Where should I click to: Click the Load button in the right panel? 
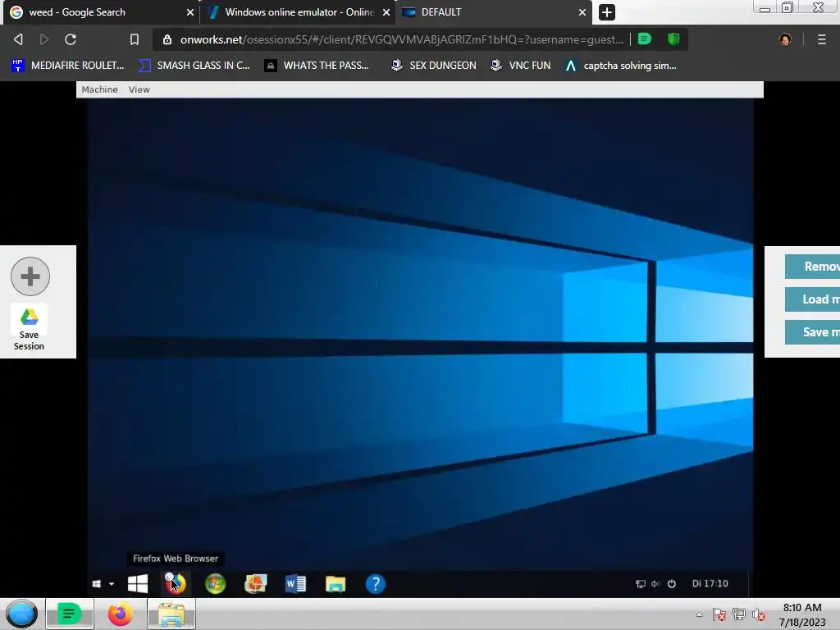(x=813, y=299)
